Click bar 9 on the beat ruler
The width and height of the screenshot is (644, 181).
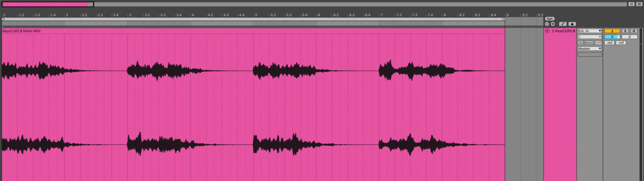click(x=507, y=15)
